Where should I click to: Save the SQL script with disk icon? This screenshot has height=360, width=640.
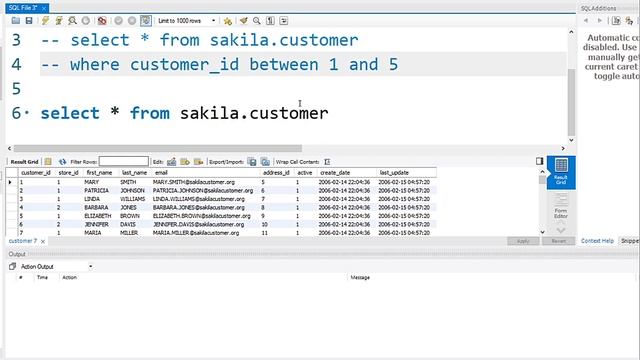coord(29,20)
